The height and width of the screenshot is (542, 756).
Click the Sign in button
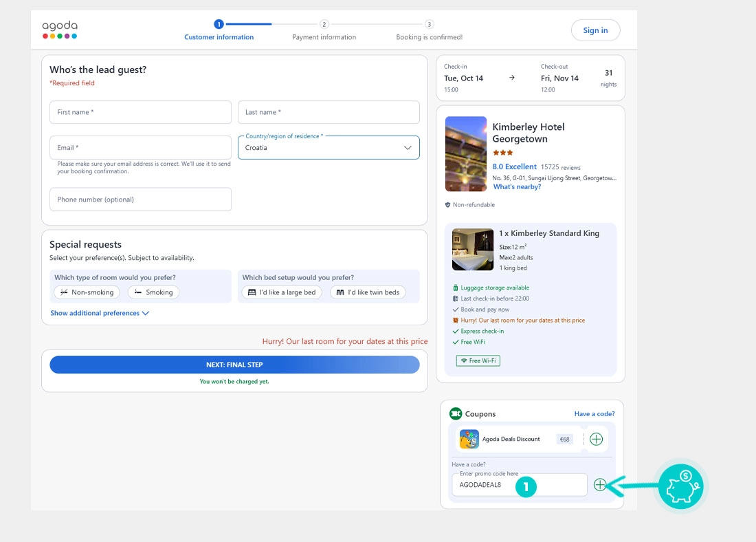[x=595, y=30]
